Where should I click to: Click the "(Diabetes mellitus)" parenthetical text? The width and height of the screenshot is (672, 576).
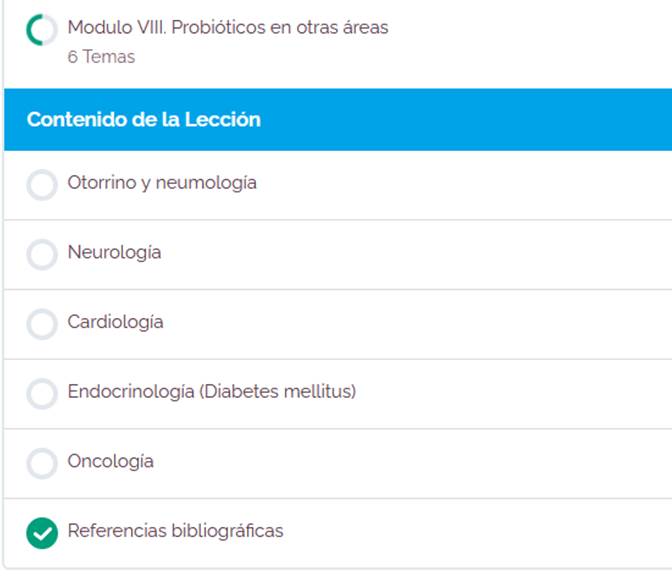[x=278, y=392]
